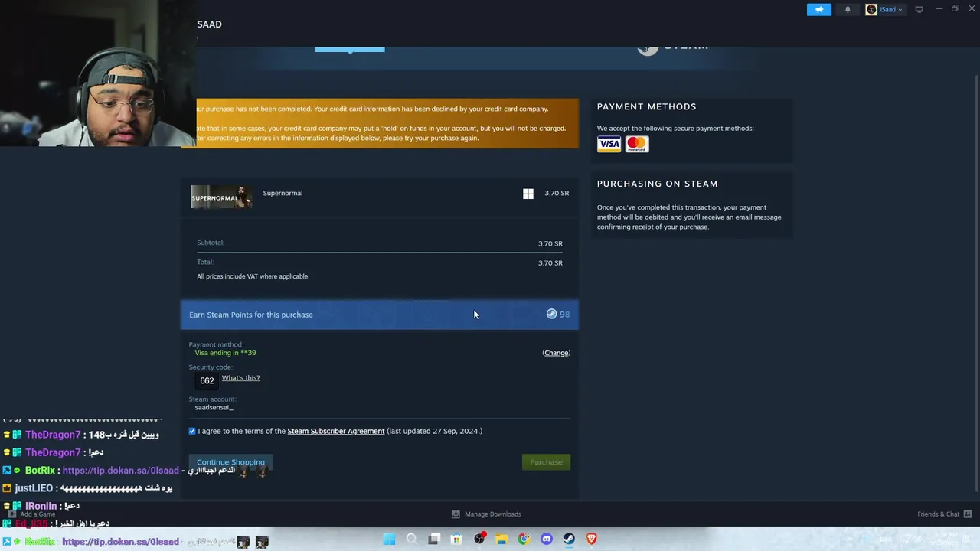Viewport: 980px width, 551px height.
Task: Open the Windows Start menu
Action: pyautogui.click(x=389, y=540)
